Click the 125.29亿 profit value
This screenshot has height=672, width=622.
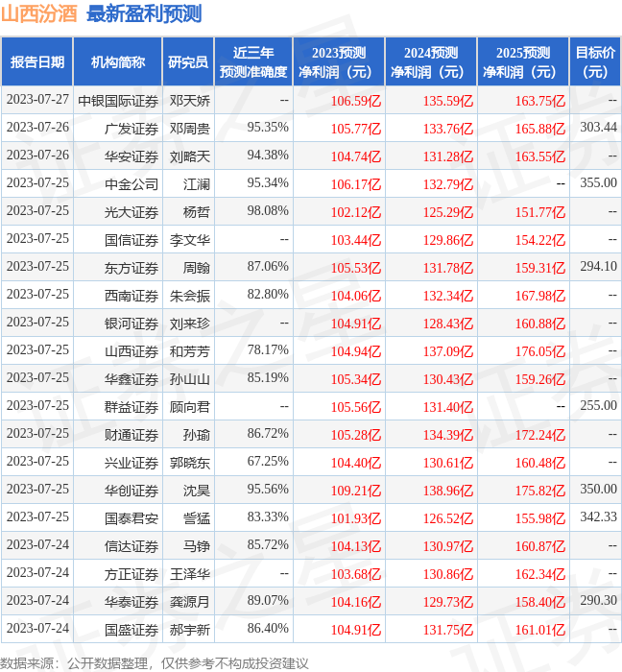point(448,212)
